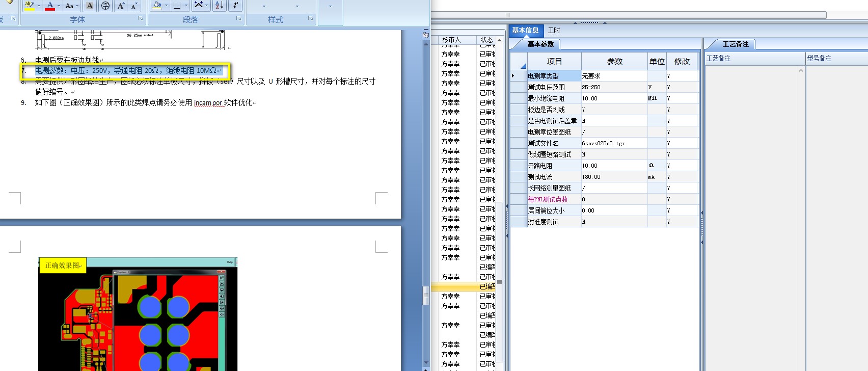Click the row indicator arrow beside 电测章类型
The height and width of the screenshot is (371, 868).
tap(513, 76)
